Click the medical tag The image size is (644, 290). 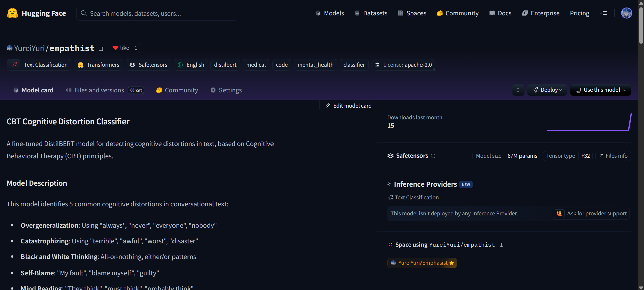tap(256, 65)
